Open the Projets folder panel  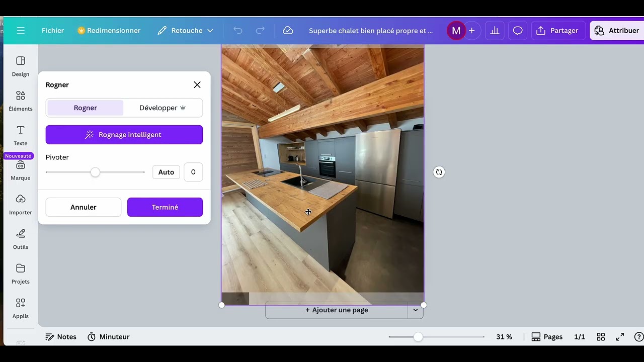(x=21, y=275)
